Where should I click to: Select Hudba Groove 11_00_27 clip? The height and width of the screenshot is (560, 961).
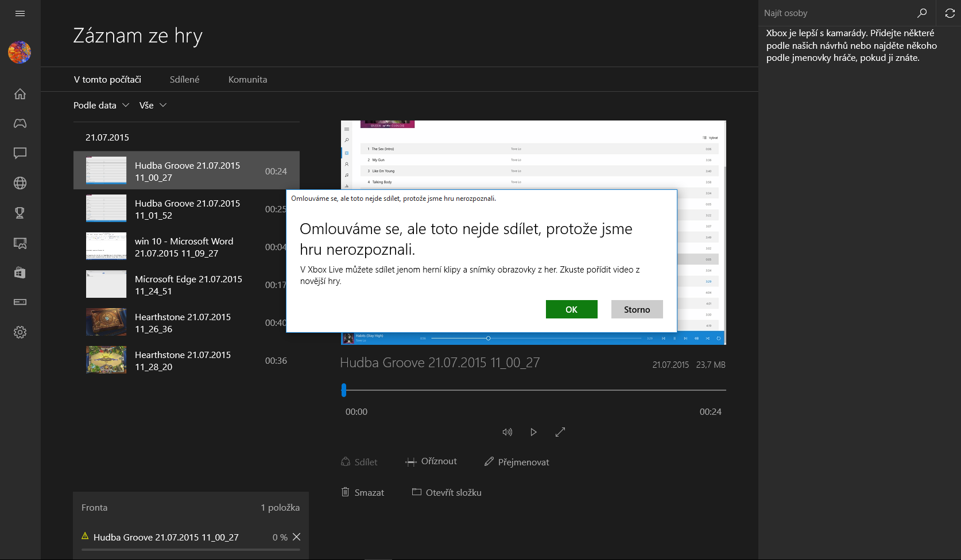pyautogui.click(x=187, y=170)
